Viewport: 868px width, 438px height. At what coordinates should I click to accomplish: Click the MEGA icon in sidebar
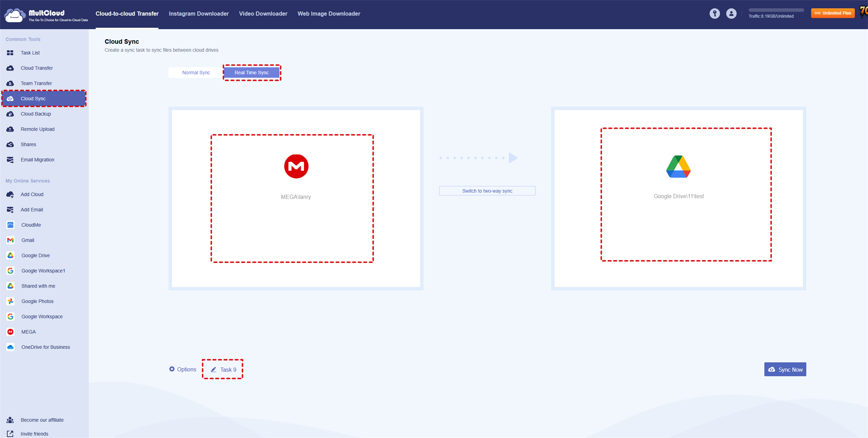[x=10, y=332]
